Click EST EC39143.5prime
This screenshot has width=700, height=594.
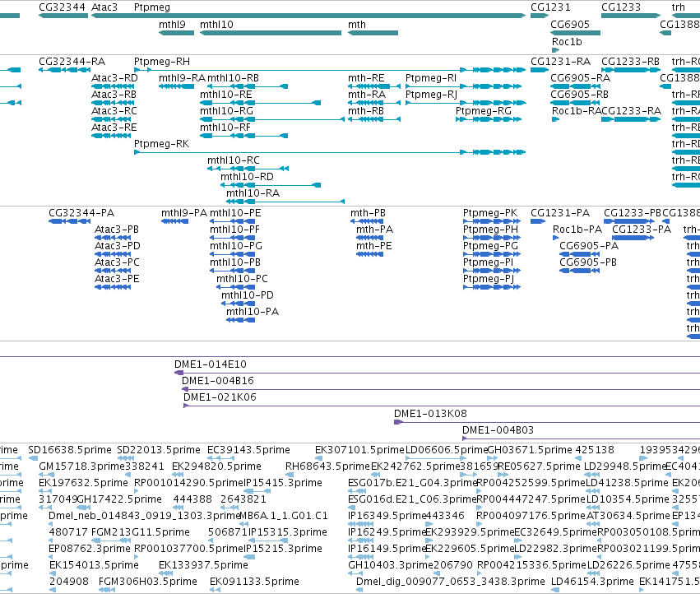click(x=248, y=450)
